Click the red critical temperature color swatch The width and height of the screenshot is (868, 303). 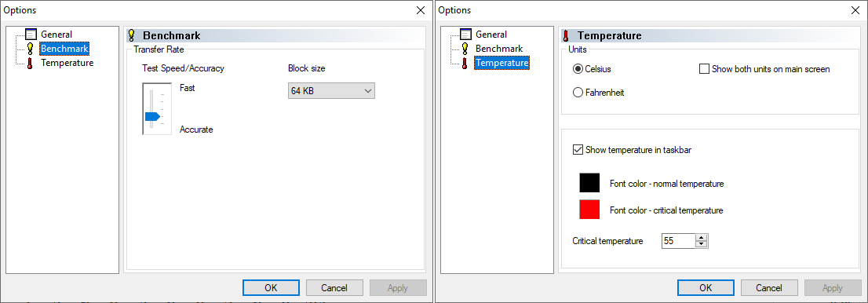(589, 210)
